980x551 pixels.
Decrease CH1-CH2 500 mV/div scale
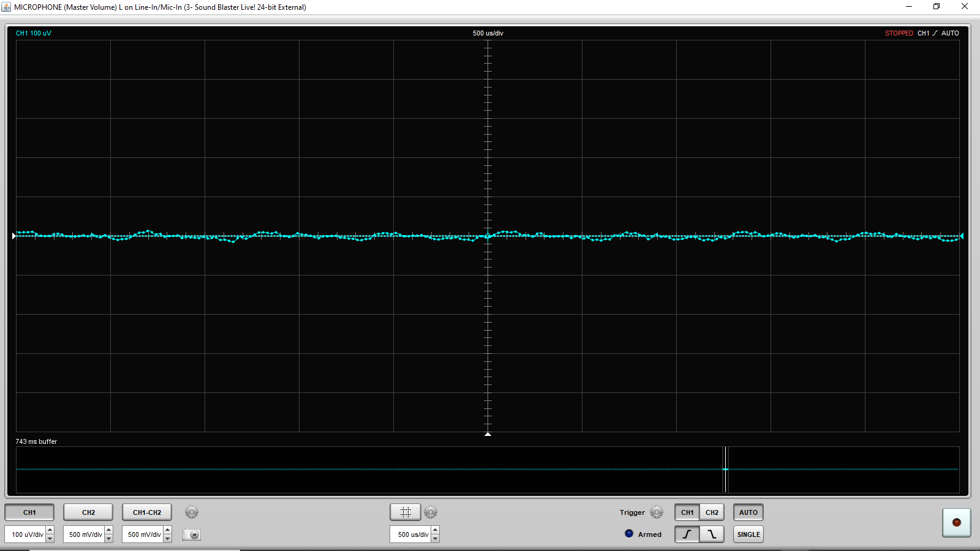(168, 539)
